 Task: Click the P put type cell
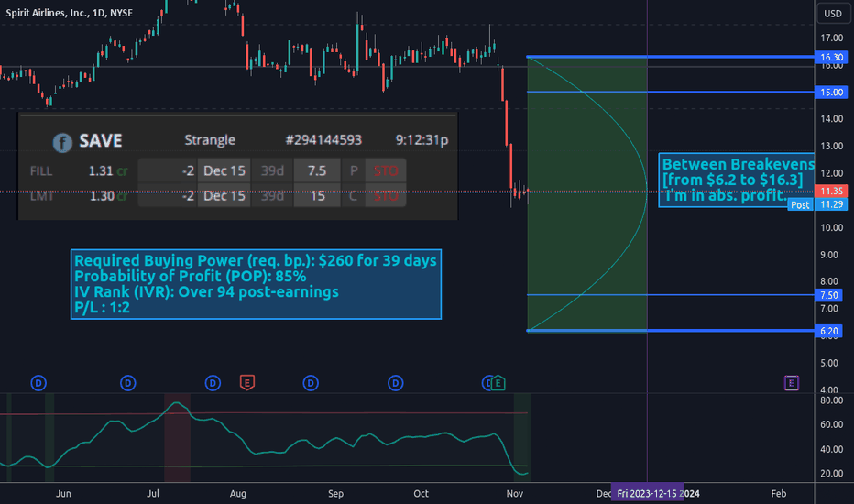tap(354, 171)
